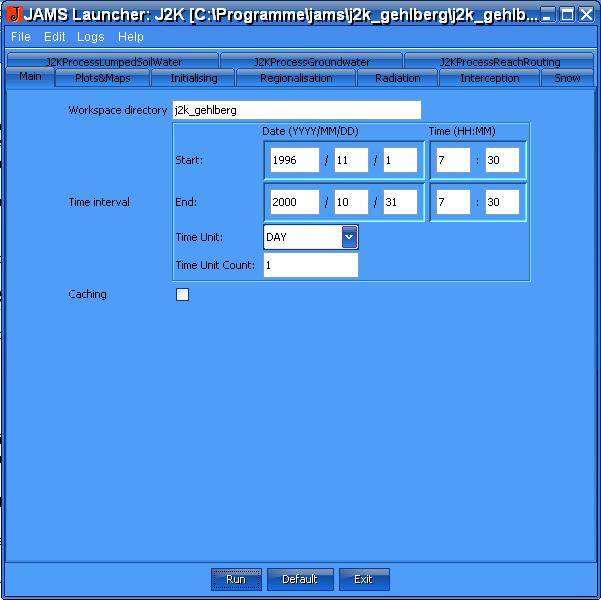Open the Logs menu
The image size is (601, 600).
point(90,37)
